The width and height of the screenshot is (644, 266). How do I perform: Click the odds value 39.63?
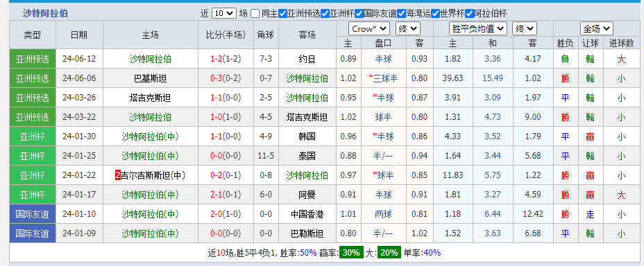click(x=453, y=78)
